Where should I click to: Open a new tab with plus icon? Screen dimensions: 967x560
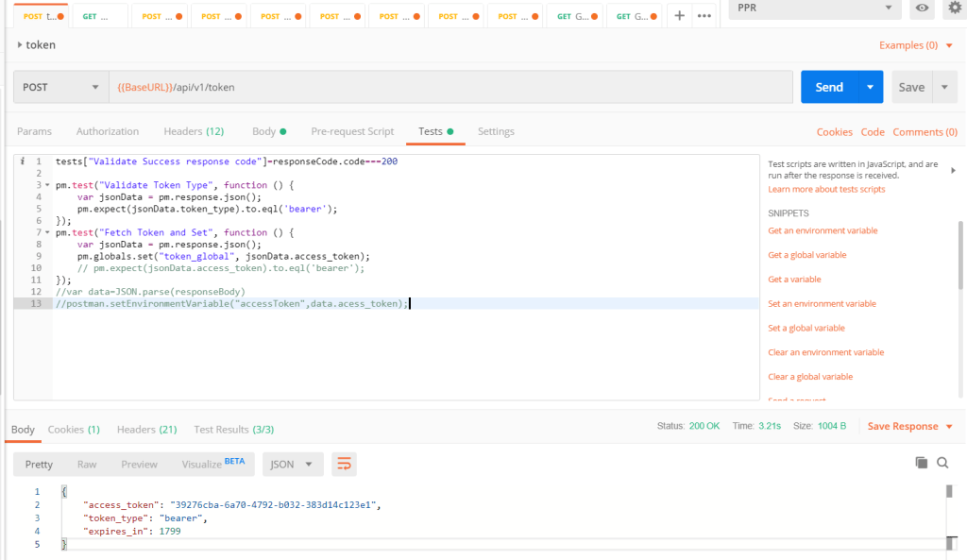coord(679,15)
